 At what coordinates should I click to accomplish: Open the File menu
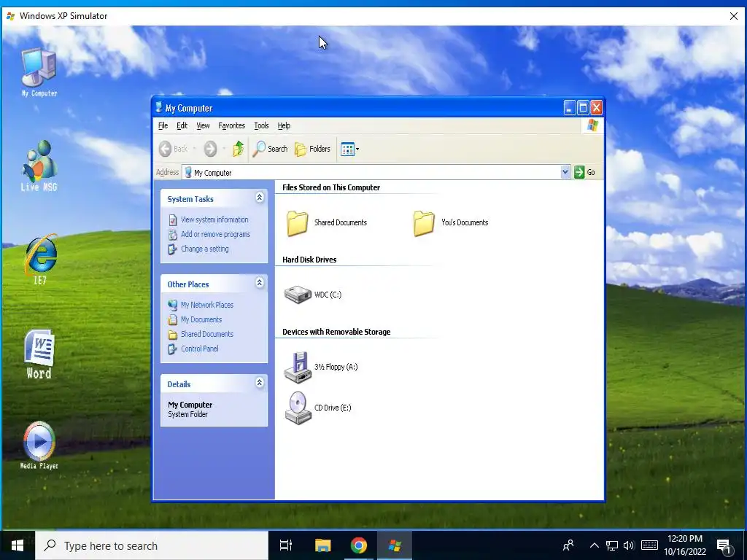pos(163,125)
